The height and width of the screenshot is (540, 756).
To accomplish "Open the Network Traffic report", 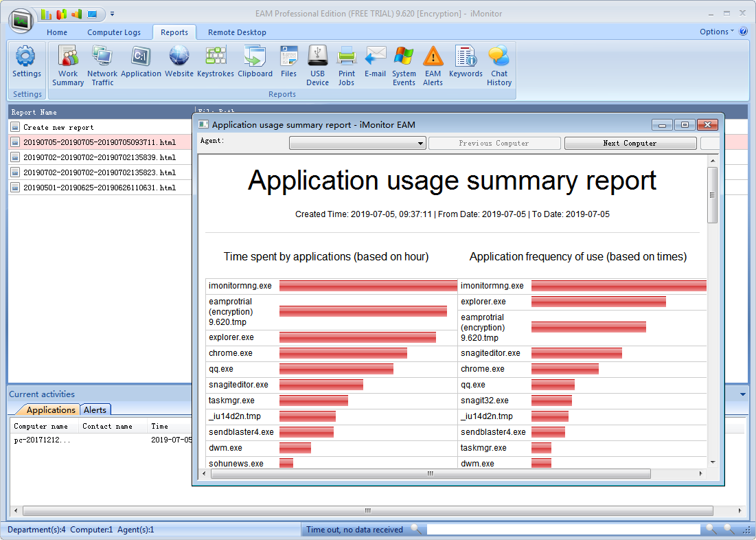I will pos(102,66).
